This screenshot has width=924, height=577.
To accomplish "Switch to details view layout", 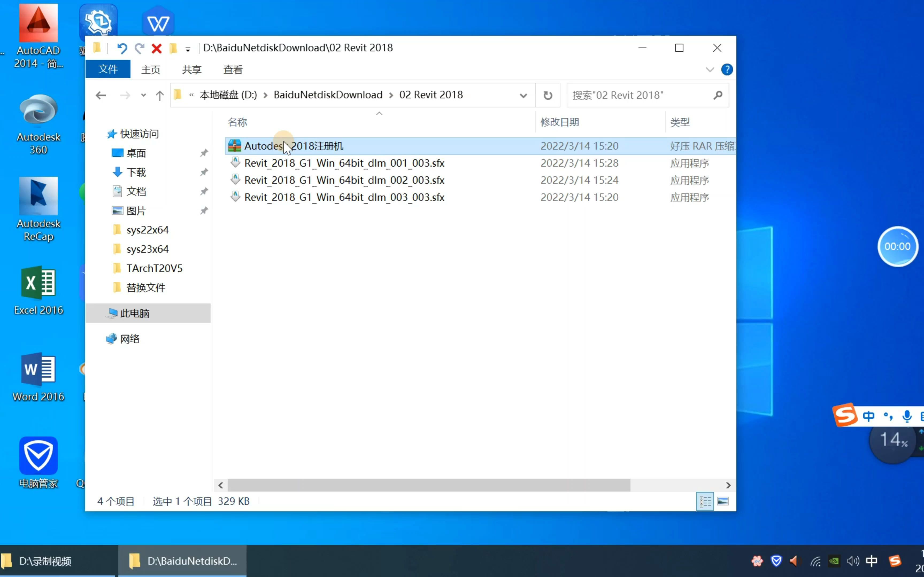I will pos(705,501).
